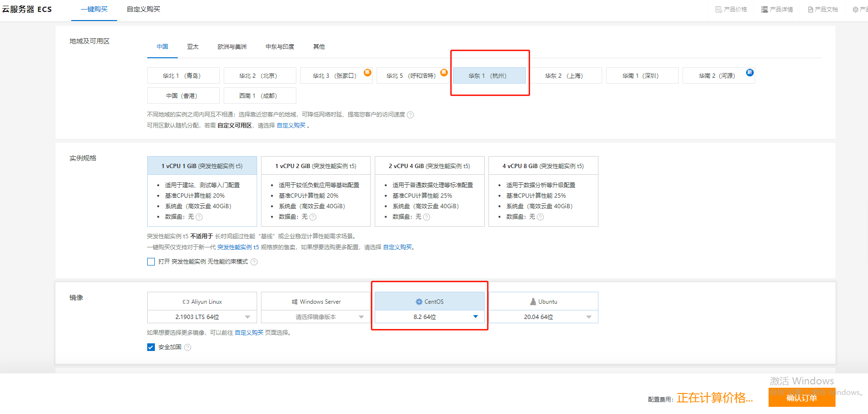Choose region 华北 2 (北京)
Screen dimensions: 868x414
[x=260, y=75]
